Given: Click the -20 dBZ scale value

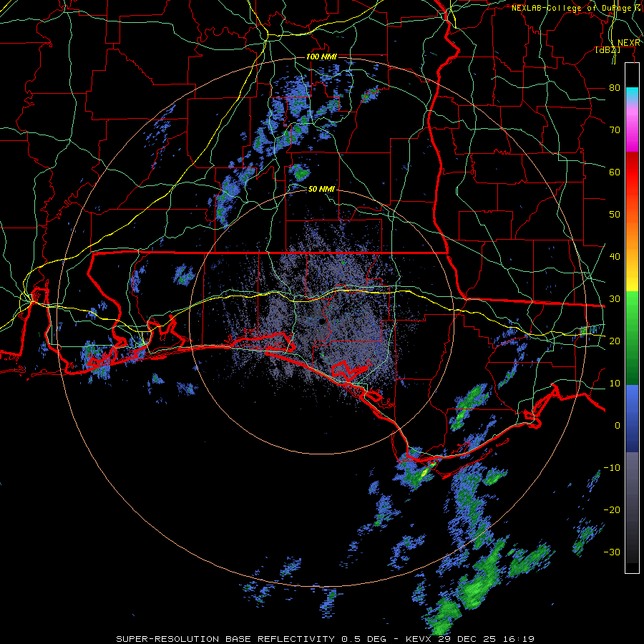Looking at the screenshot, I should coord(612,510).
